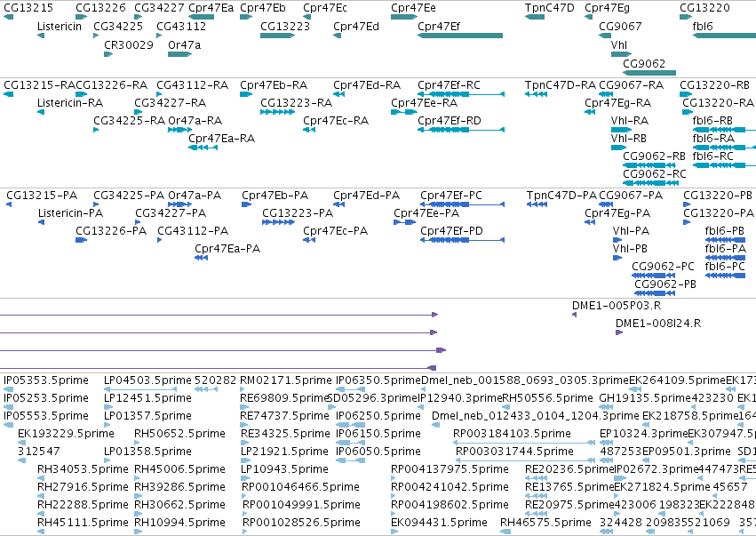
Task: Click the CG9067 gene label
Action: click(x=620, y=27)
